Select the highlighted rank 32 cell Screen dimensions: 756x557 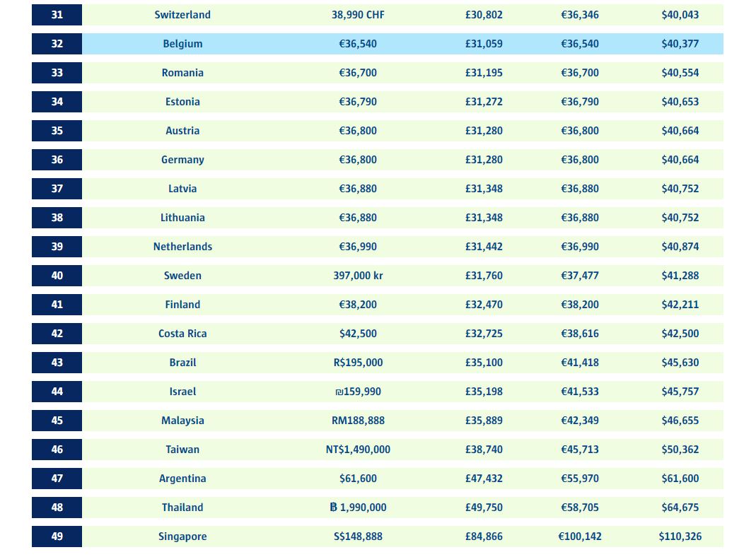pyautogui.click(x=57, y=44)
